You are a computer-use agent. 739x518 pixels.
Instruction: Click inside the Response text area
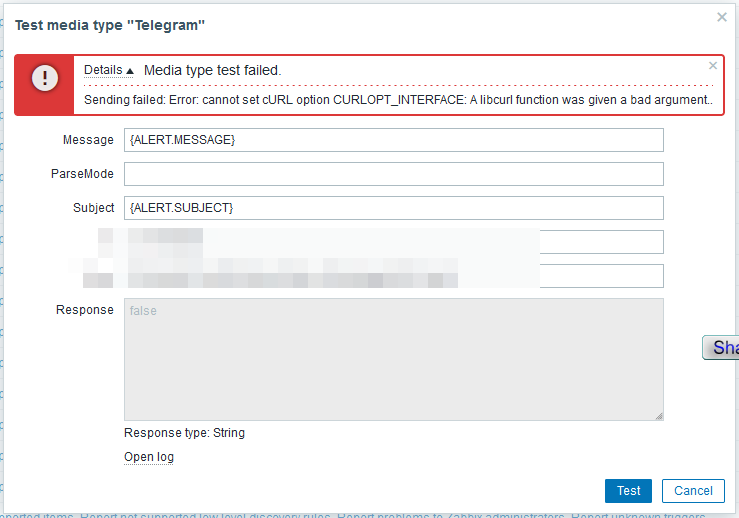click(x=394, y=358)
